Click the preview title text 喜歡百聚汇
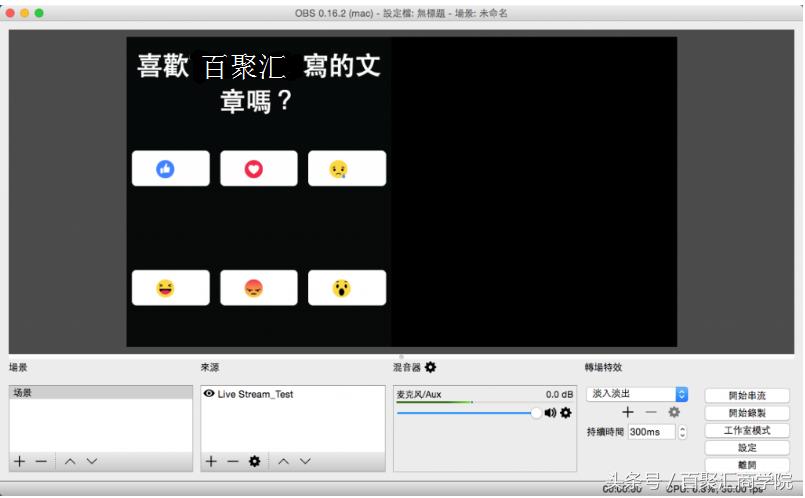Screen dimensions: 805x498 point(212,66)
